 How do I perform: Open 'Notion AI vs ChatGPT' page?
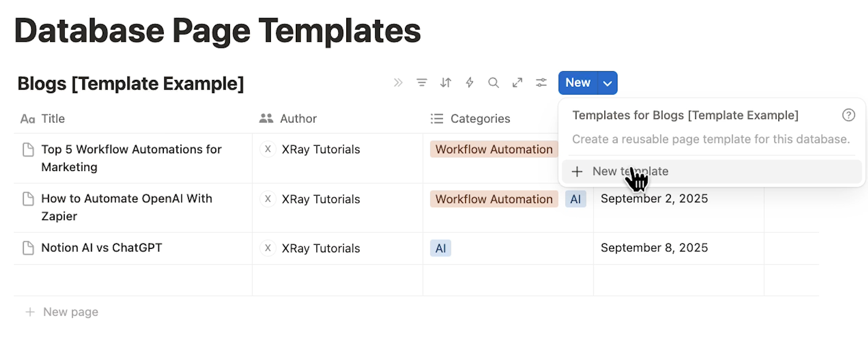click(x=102, y=248)
